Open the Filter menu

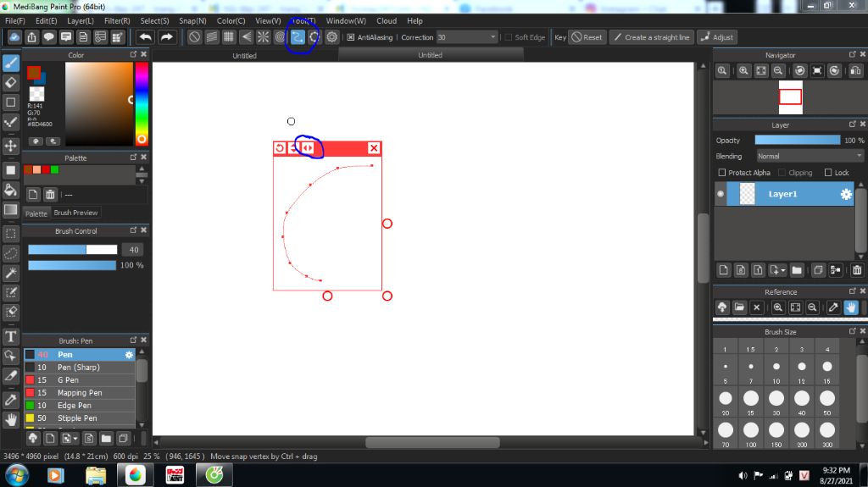(117, 20)
